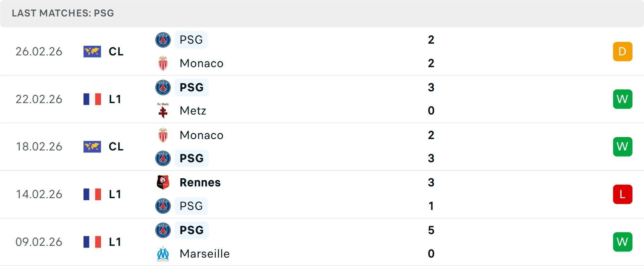Click the Champions League flag icon on 26.02.26
Viewport: 644px width, 266px height.
click(x=92, y=51)
